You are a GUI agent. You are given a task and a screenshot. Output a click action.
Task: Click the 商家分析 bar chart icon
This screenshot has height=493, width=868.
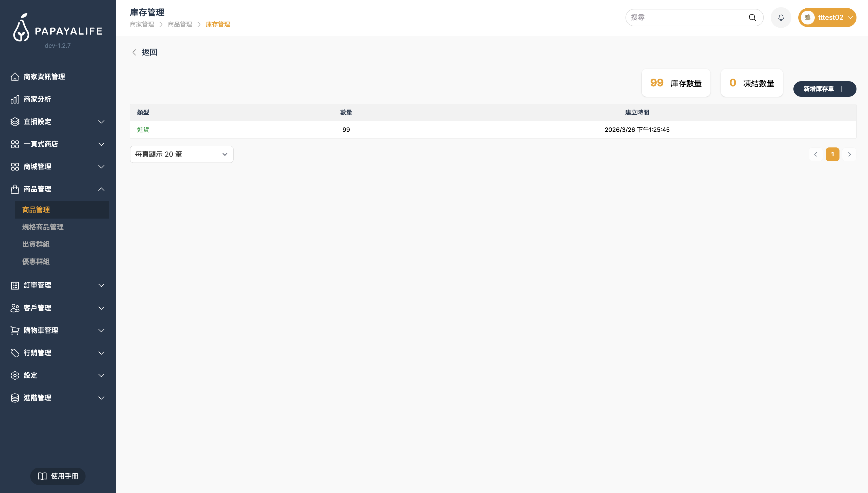(x=15, y=99)
